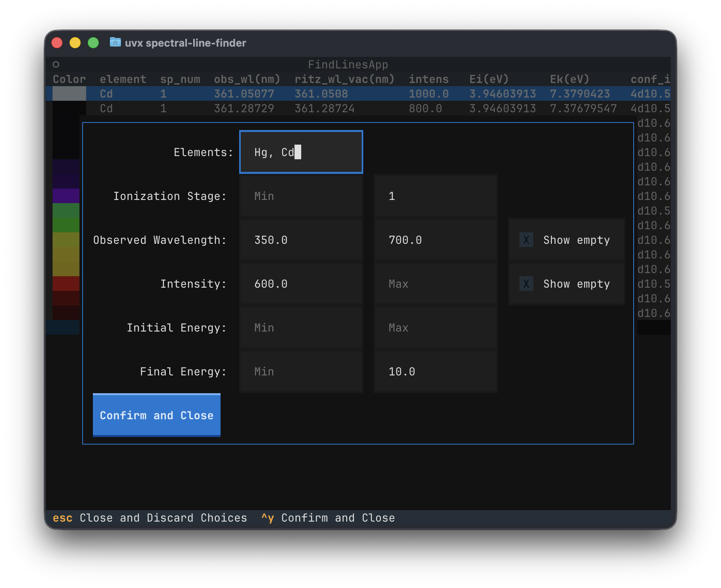Click the command palette circle icon in header
Viewport: 721px width, 588px height.
(x=56, y=64)
